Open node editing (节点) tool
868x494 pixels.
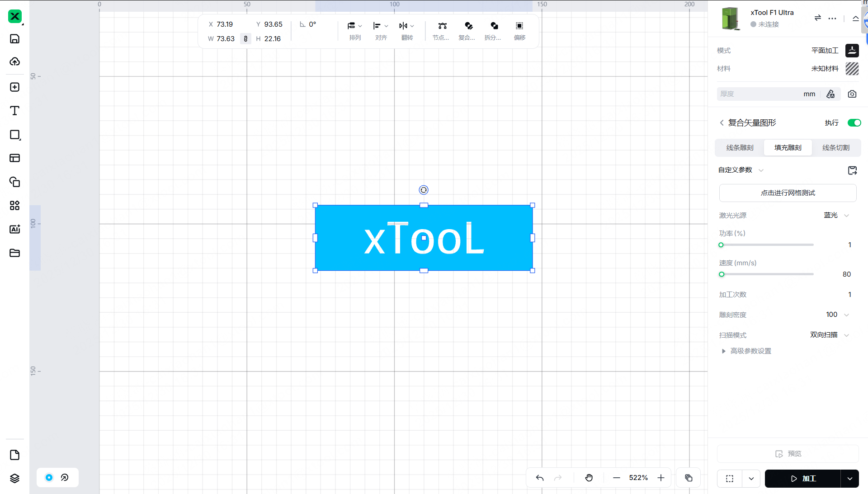pyautogui.click(x=442, y=26)
